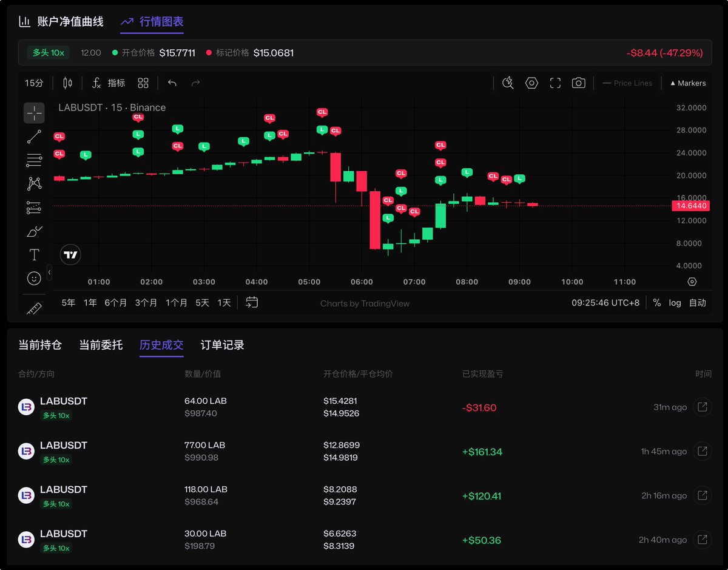Open timezone menu 09:25:46 UTC+8

tap(605, 302)
